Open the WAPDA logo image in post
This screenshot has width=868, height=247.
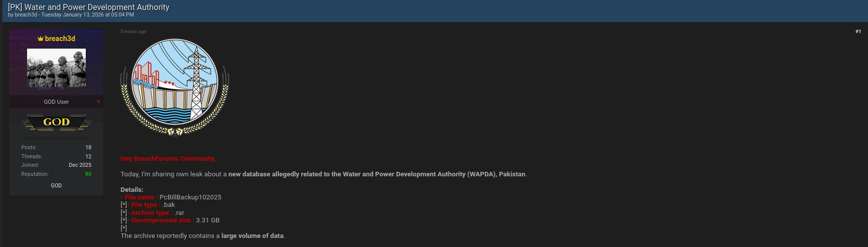coord(175,88)
